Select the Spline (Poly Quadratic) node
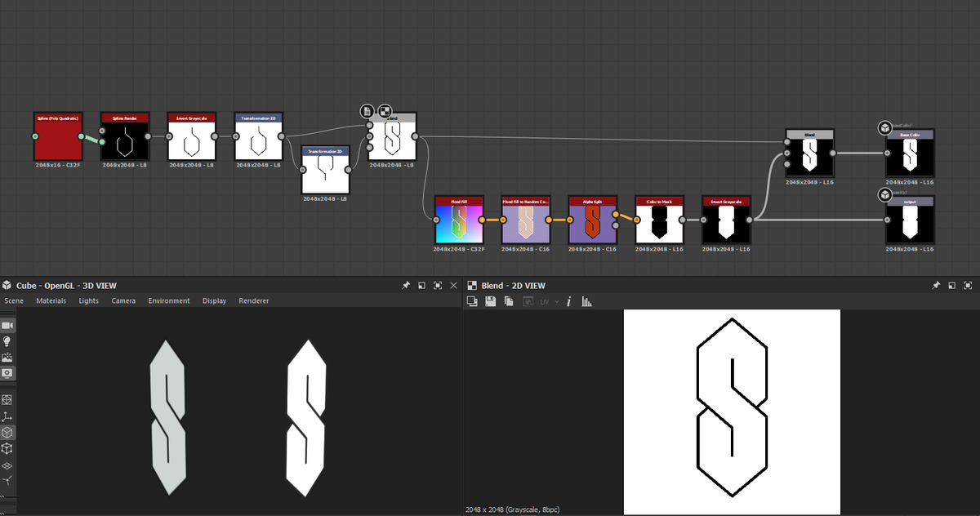980x516 pixels. coord(58,136)
